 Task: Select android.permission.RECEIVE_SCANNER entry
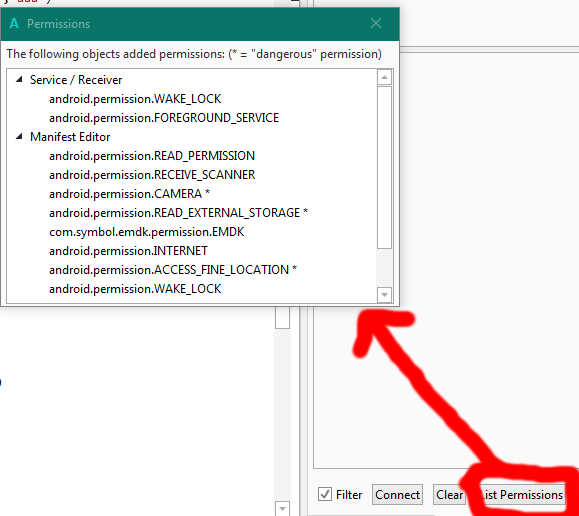[152, 175]
